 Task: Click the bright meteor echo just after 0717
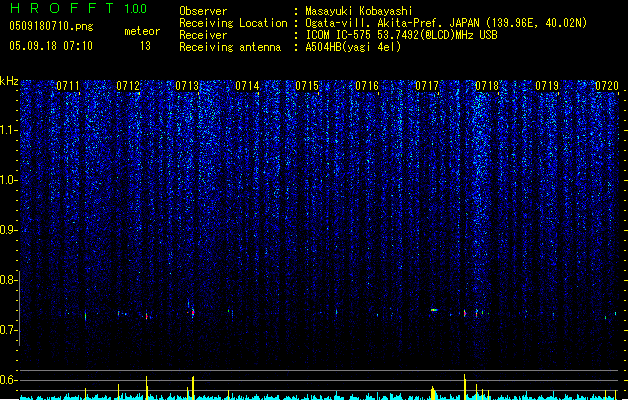434,310
